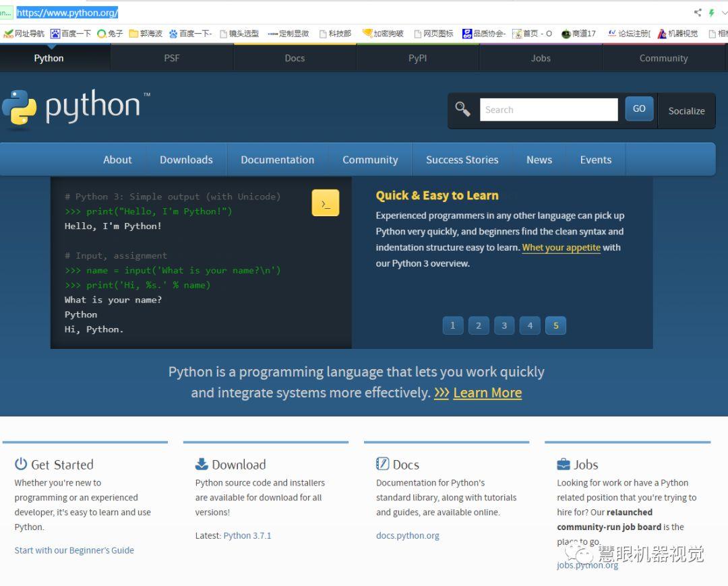Image resolution: width=728 pixels, height=586 pixels.
Task: Click the Download section heading
Action: [239, 465]
